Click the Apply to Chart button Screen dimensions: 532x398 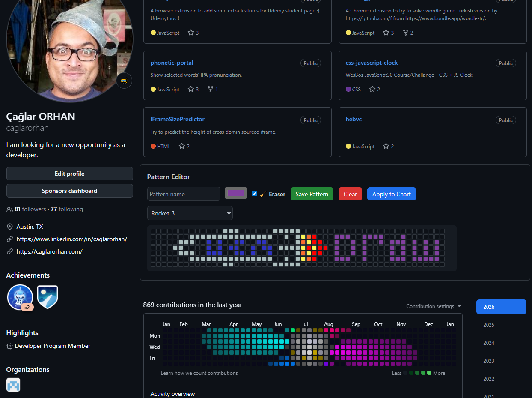[x=391, y=194]
